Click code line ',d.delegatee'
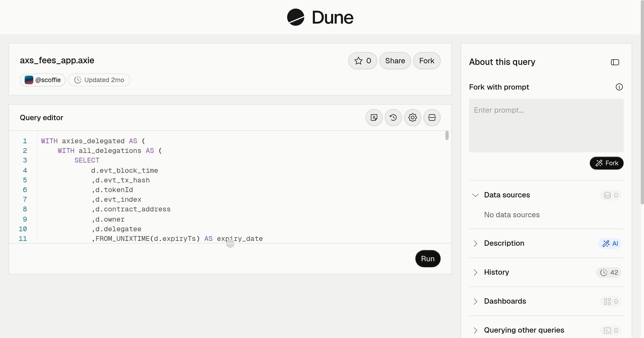 pos(116,229)
